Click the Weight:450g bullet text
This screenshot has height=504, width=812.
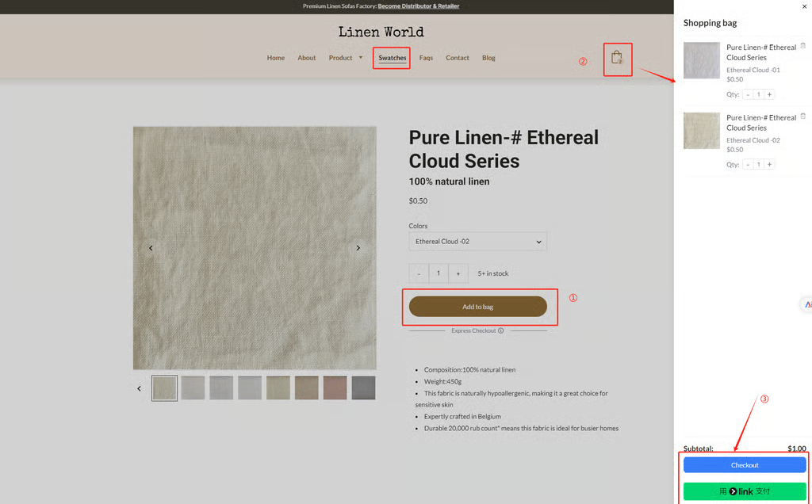(x=442, y=381)
